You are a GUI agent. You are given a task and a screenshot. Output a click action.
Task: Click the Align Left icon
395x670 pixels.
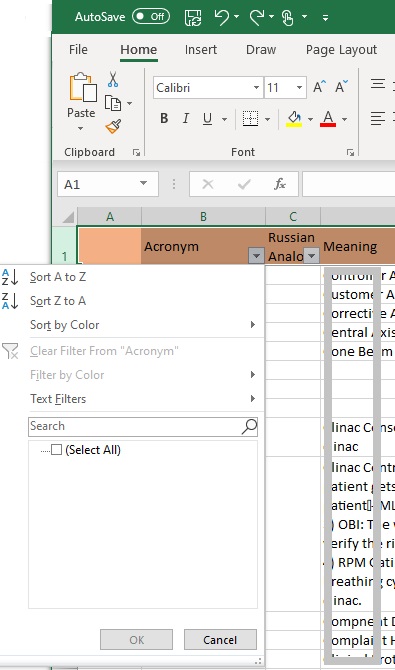pos(378,118)
